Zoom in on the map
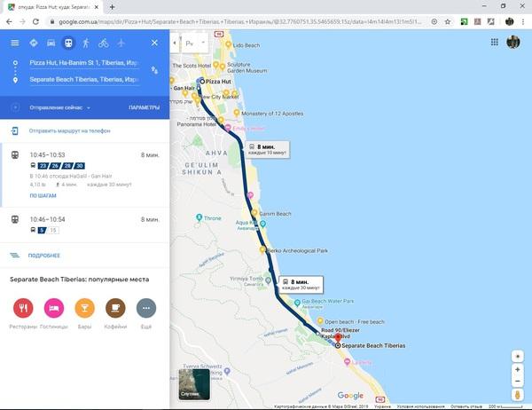532x410 pixels. click(x=518, y=369)
